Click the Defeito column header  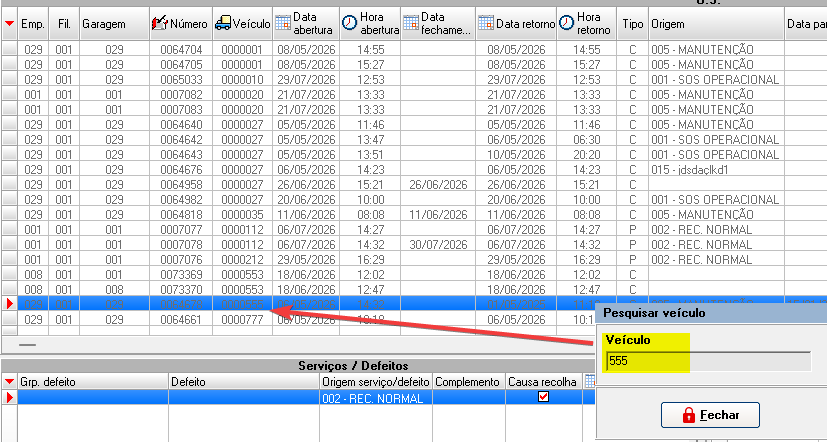point(244,382)
